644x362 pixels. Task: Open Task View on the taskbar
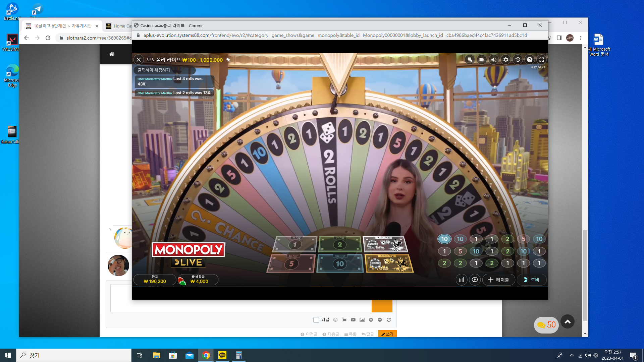pos(140,355)
